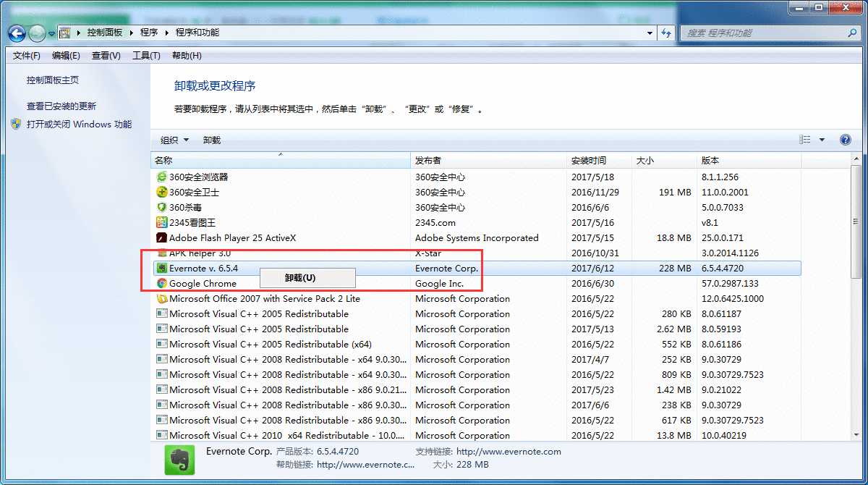Open the 查看(V) menu
The width and height of the screenshot is (868, 485).
[x=106, y=56]
